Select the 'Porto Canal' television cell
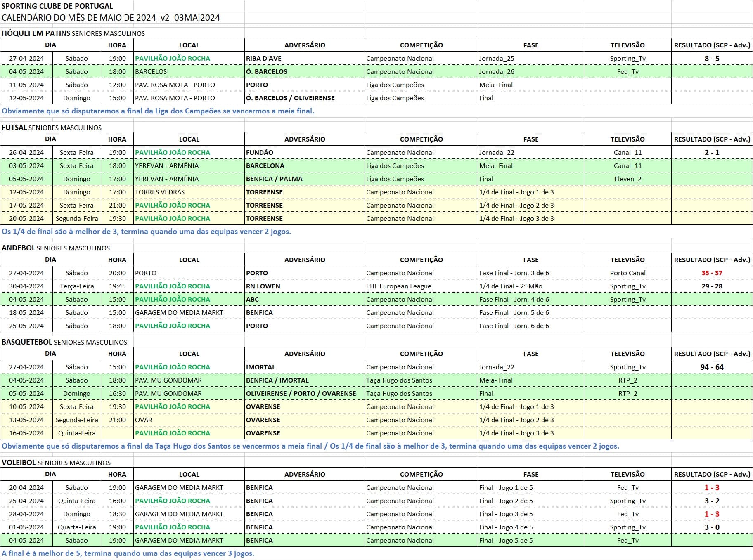This screenshot has height=560, width=753. (627, 273)
